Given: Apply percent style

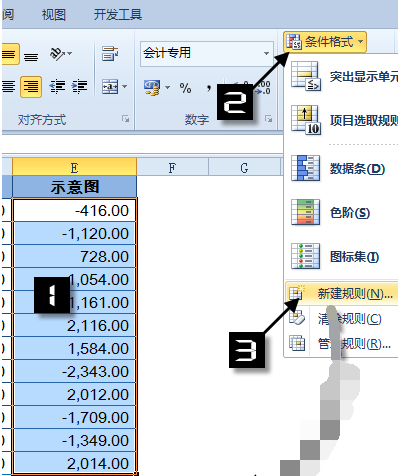Looking at the screenshot, I should [185, 88].
